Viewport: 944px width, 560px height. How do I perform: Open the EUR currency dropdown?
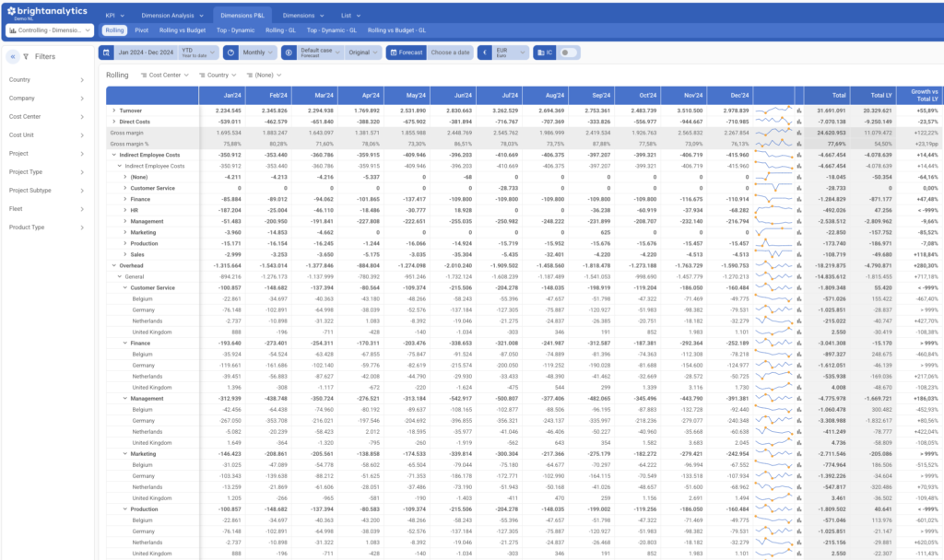511,52
